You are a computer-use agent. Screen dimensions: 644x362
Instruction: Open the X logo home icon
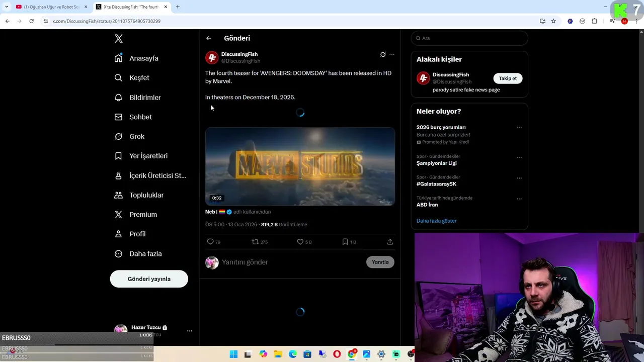[x=118, y=39]
